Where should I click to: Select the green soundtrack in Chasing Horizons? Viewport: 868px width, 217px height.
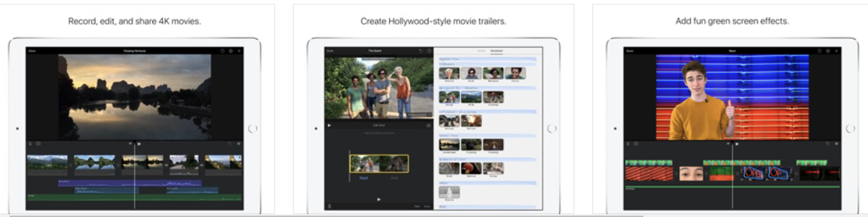tap(134, 197)
